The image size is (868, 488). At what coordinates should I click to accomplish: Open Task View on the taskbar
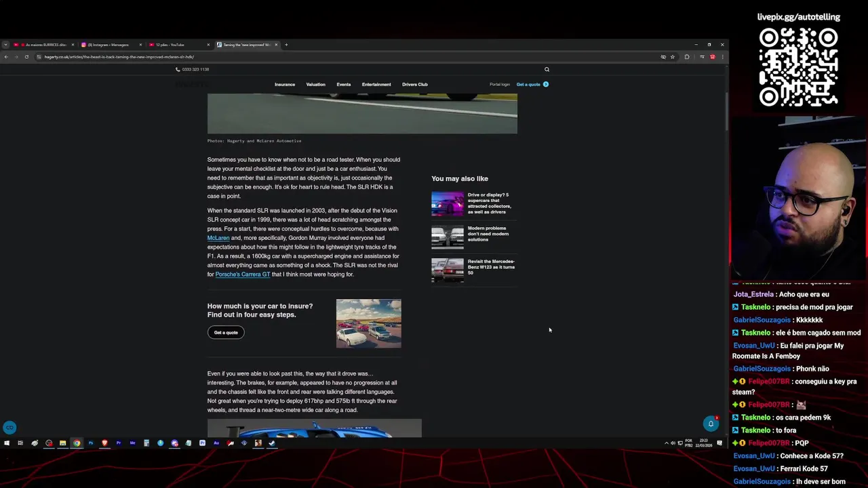20,443
